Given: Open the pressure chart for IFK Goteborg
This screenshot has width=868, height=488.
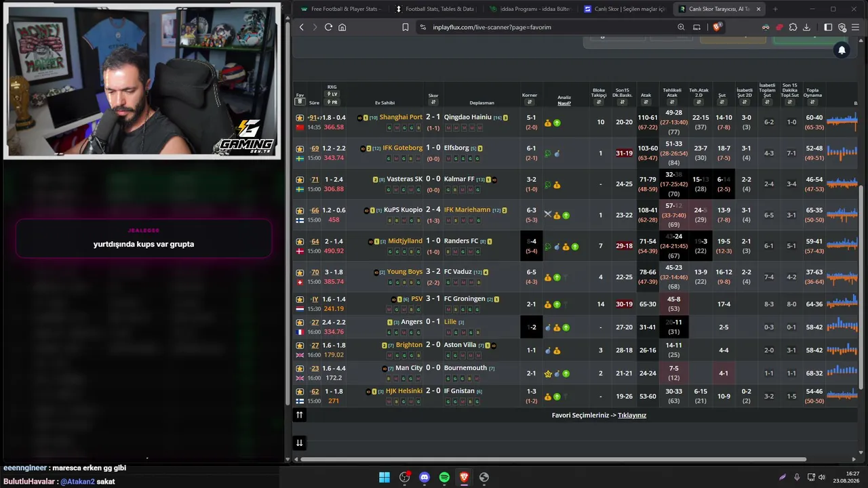Looking at the screenshot, I should 842,153.
